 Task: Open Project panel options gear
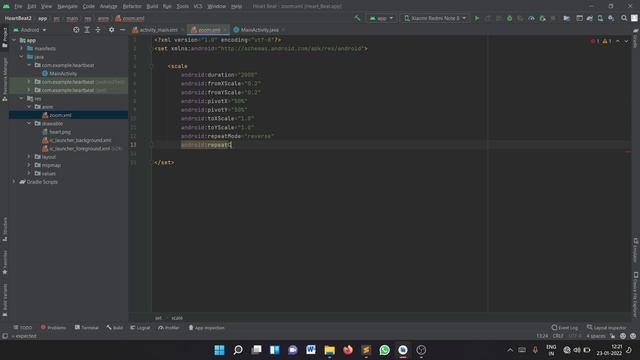(111, 30)
